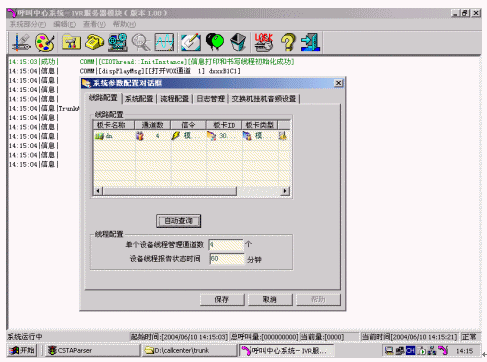Click the 自动查询 button

point(179,221)
